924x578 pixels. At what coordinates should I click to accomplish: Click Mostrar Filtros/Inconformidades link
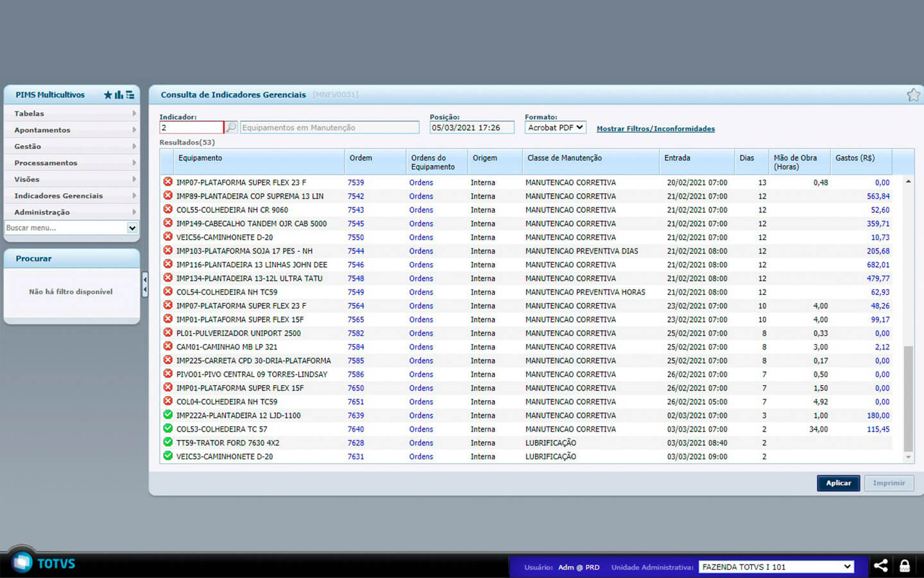coord(655,129)
